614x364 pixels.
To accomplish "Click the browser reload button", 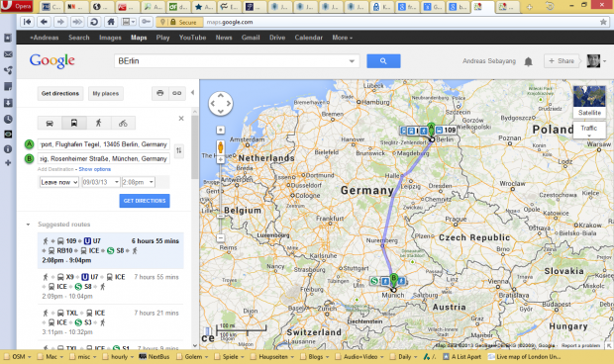I will pos(94,22).
